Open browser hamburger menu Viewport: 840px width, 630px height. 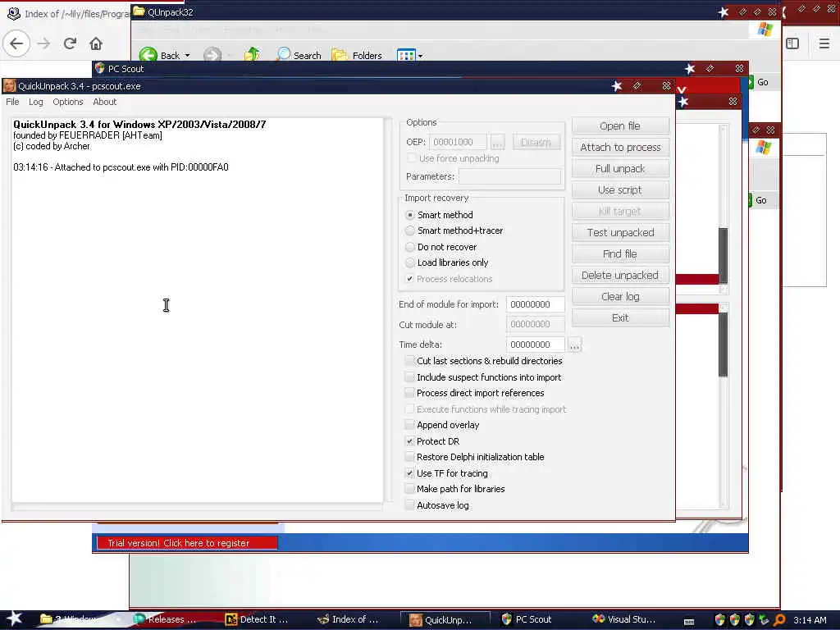824,43
